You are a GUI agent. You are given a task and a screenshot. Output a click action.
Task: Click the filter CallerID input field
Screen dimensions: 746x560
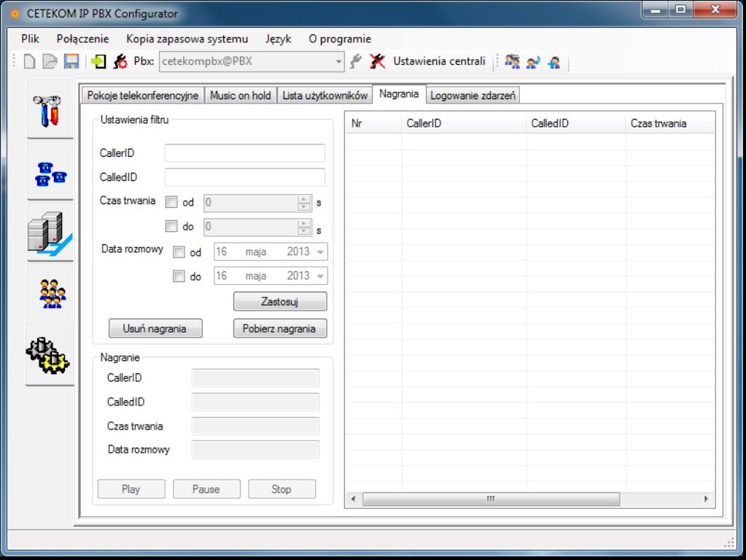coord(245,153)
